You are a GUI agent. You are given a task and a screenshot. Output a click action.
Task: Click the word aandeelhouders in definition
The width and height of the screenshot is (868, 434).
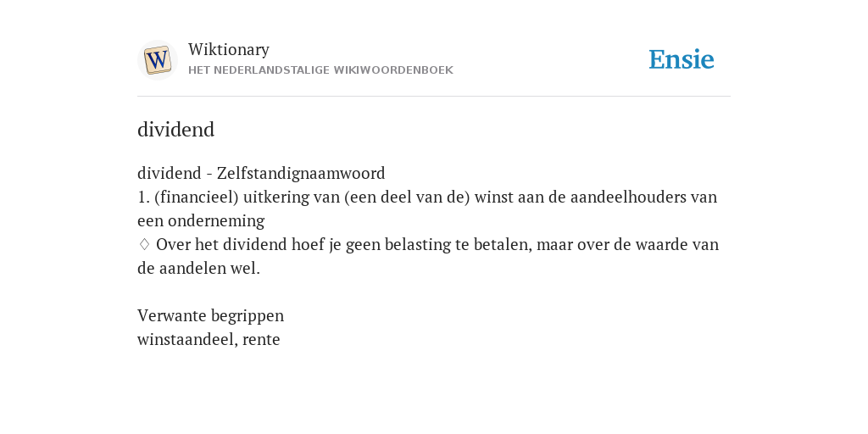pyautogui.click(x=629, y=197)
